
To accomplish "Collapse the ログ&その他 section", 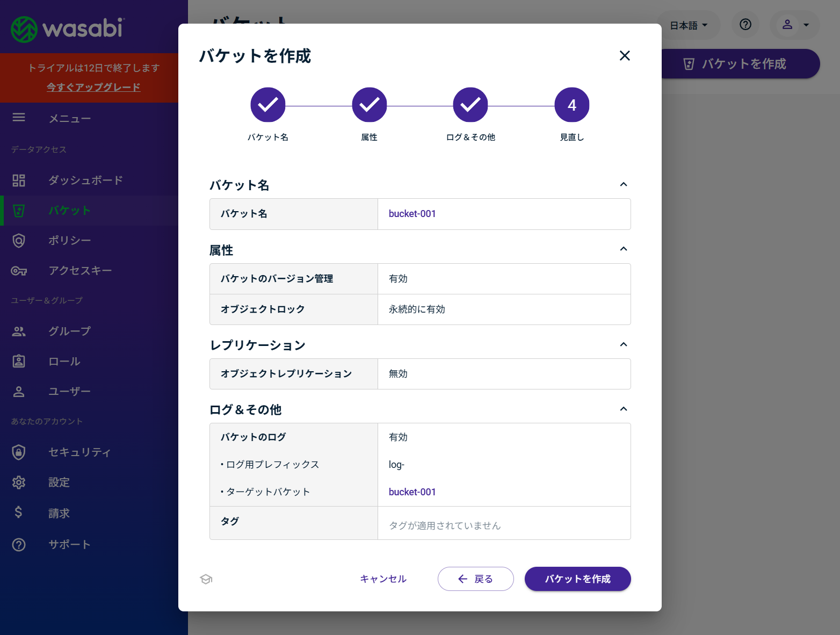I will [x=624, y=409].
